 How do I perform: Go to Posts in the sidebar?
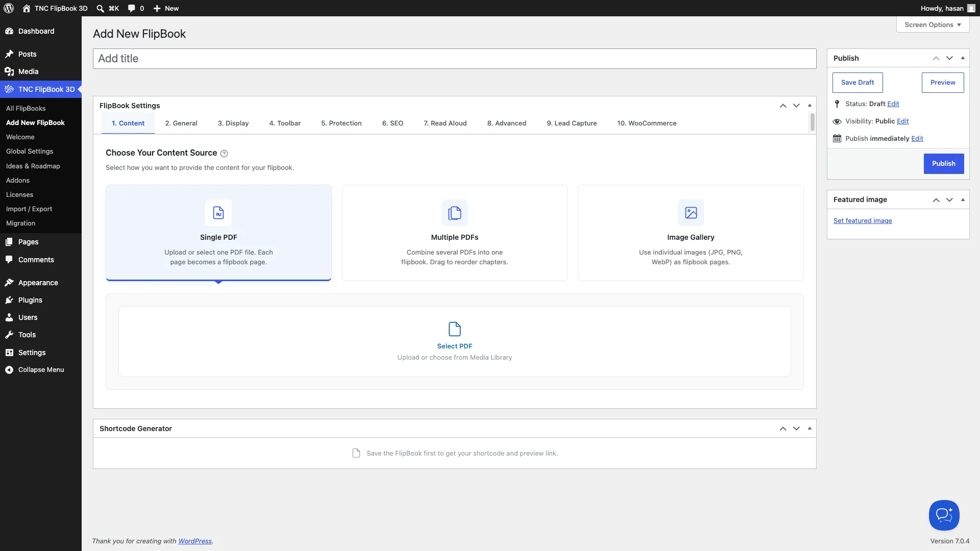41,54
